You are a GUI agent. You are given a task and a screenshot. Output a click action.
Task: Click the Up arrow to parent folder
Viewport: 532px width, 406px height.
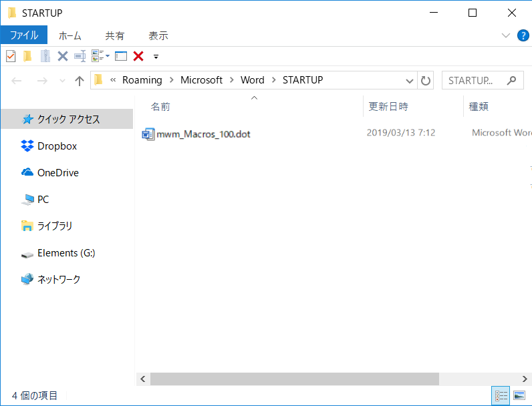pos(80,81)
